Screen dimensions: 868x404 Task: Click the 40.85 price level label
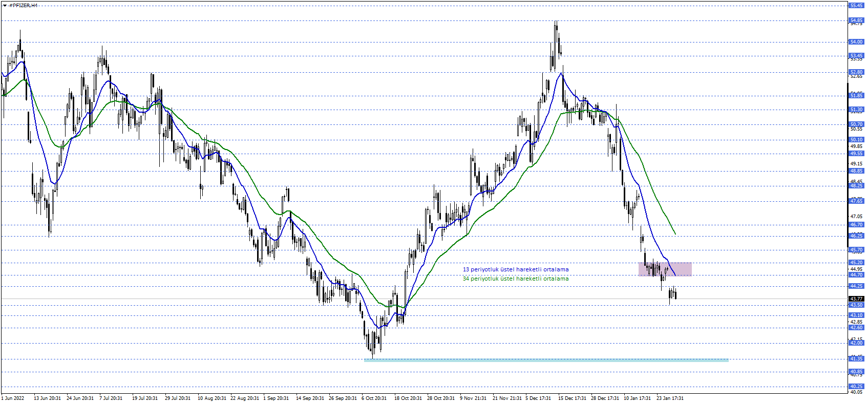(x=856, y=372)
